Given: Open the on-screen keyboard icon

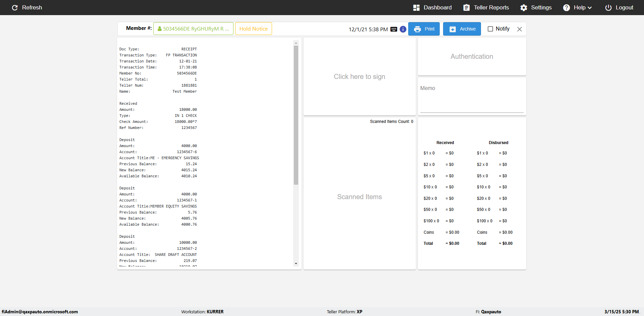Looking at the screenshot, I should pos(394,29).
